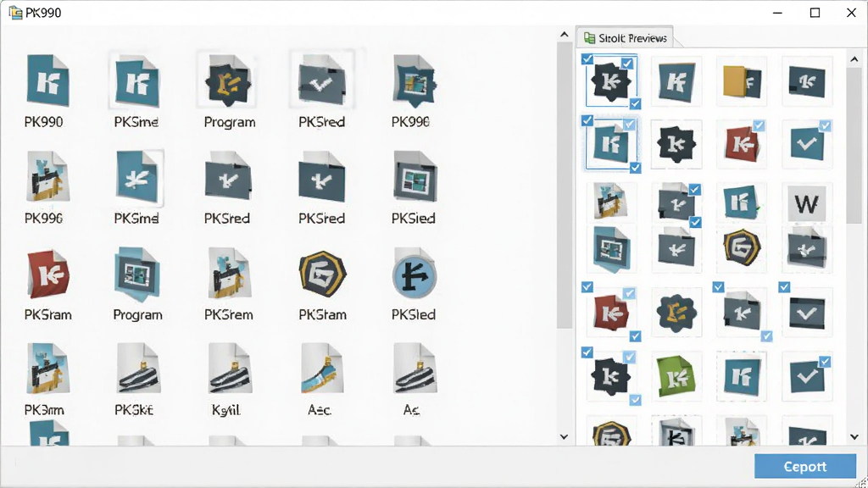Toggle top-left checkbox of red K beside gold badge

(x=587, y=287)
